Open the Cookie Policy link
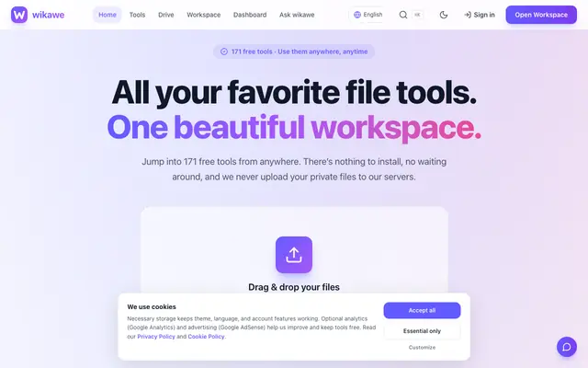The width and height of the screenshot is (588, 368). point(206,337)
